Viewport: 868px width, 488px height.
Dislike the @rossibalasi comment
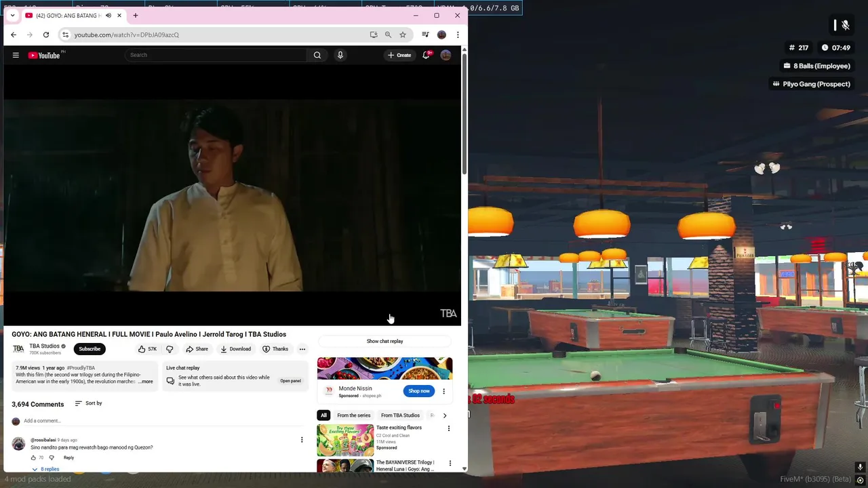coord(52,457)
